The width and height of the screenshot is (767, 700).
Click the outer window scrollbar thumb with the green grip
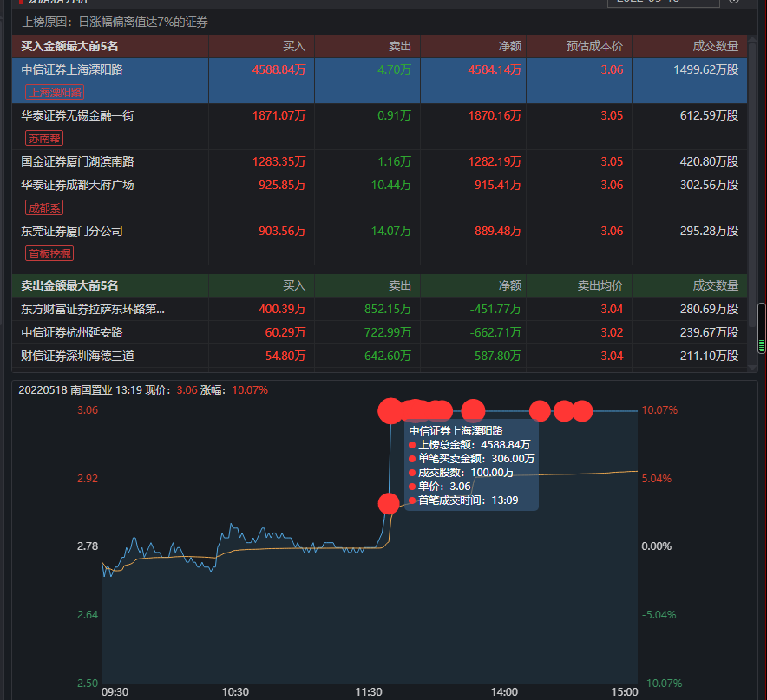(x=762, y=328)
